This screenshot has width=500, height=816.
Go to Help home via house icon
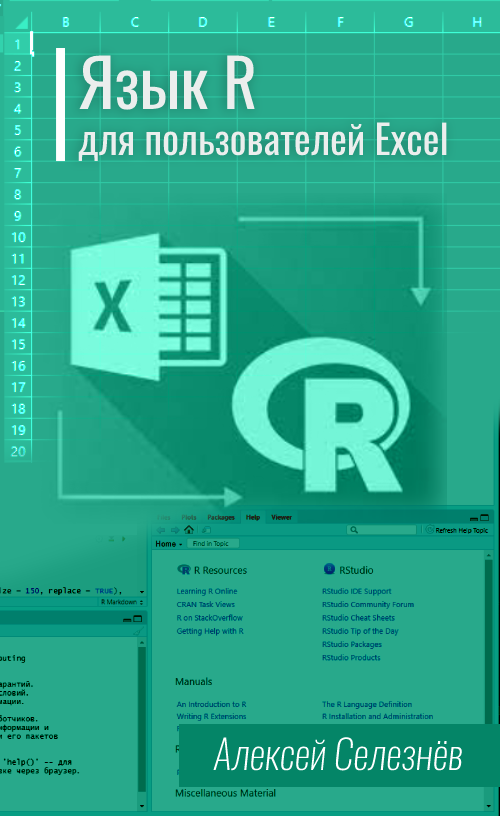click(189, 530)
